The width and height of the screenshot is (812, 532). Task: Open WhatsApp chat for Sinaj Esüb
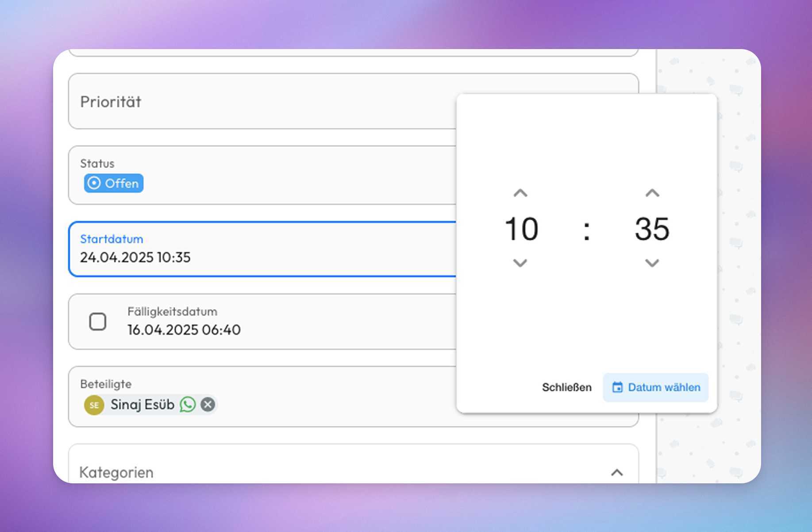tap(188, 404)
